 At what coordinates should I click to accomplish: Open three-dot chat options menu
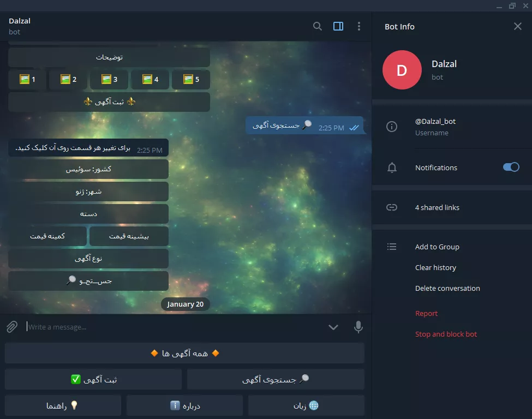point(359,26)
